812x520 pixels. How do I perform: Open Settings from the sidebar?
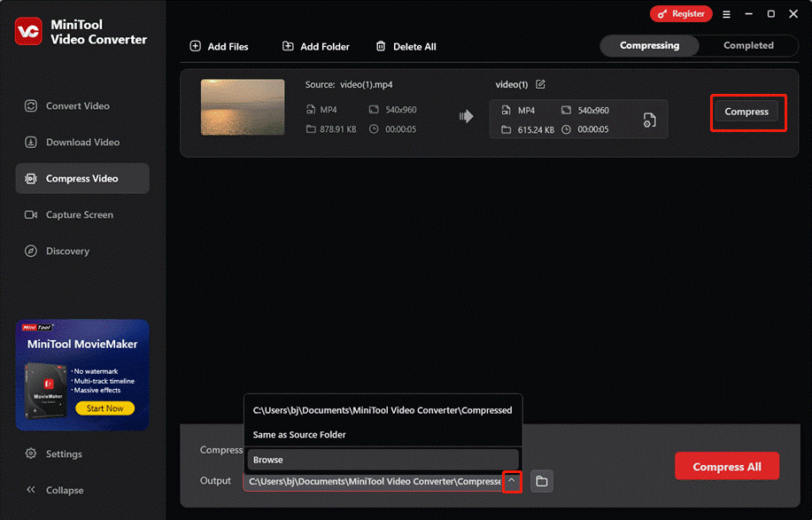(x=64, y=454)
